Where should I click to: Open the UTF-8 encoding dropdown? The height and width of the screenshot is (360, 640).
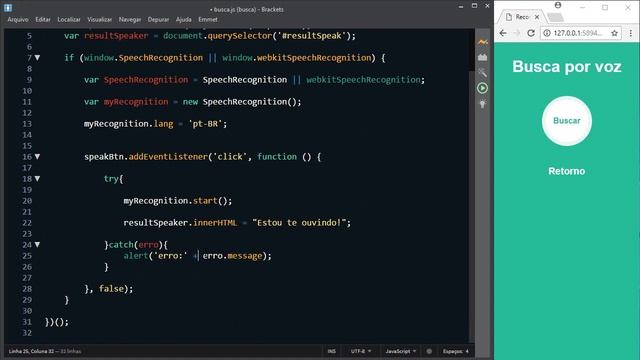(361, 351)
